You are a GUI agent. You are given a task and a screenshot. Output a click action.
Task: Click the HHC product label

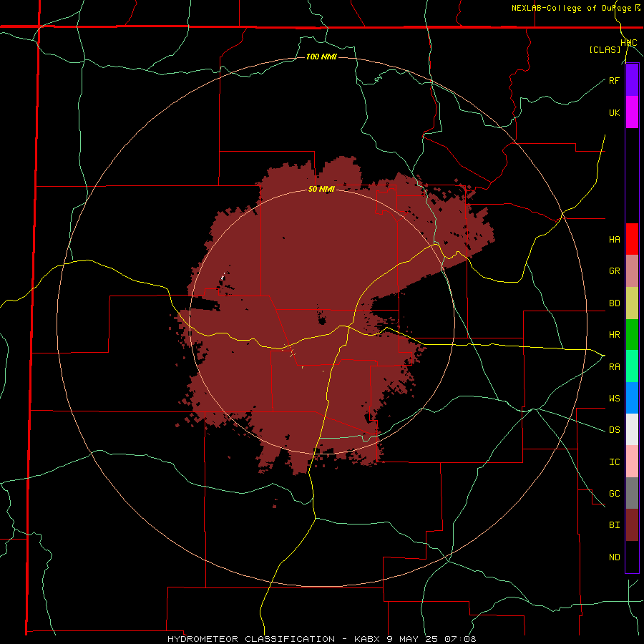pyautogui.click(x=629, y=43)
